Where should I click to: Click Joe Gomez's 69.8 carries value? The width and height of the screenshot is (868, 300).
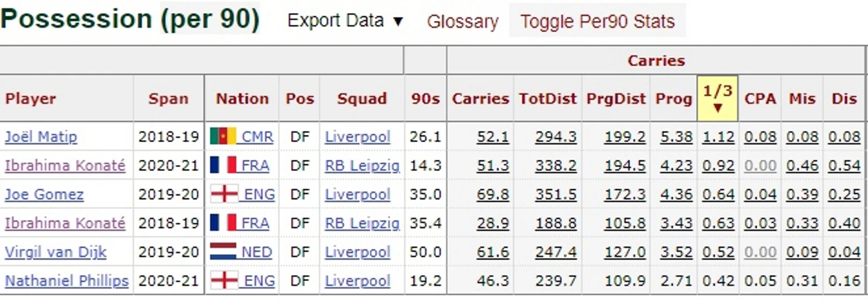pyautogui.click(x=493, y=194)
